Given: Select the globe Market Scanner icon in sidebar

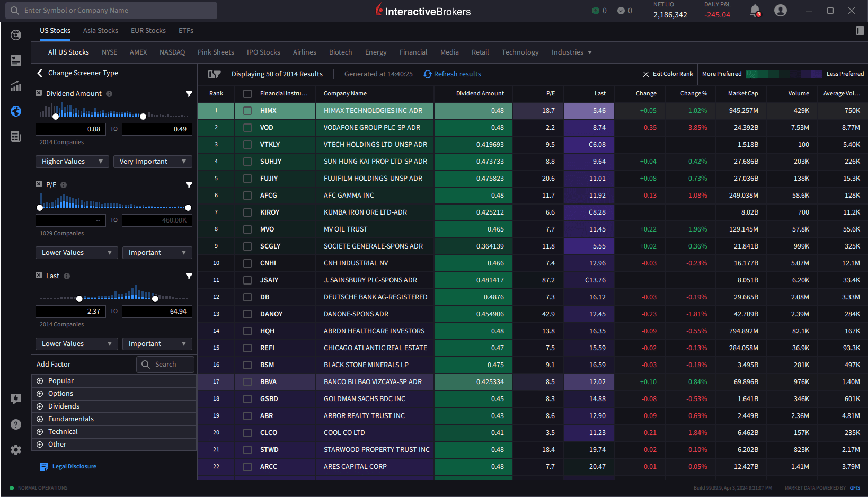Looking at the screenshot, I should point(16,112).
